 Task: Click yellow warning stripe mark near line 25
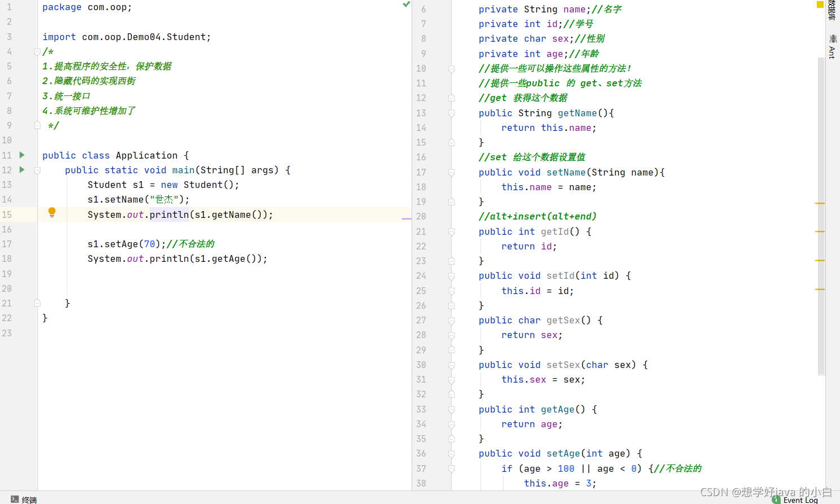coord(820,289)
